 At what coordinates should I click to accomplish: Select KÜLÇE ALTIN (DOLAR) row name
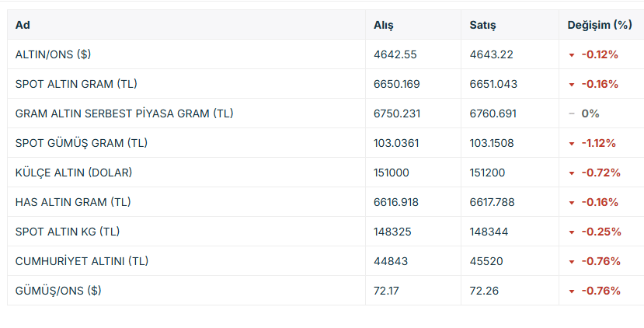point(74,173)
